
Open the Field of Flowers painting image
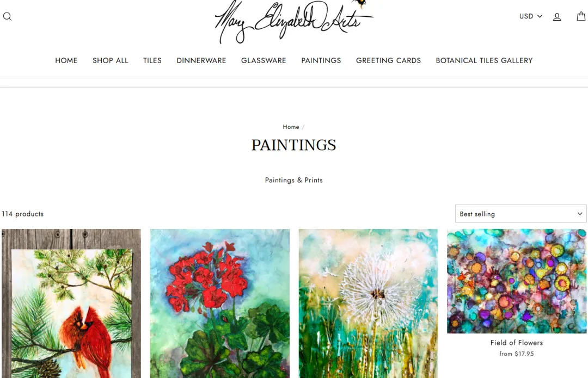click(517, 281)
